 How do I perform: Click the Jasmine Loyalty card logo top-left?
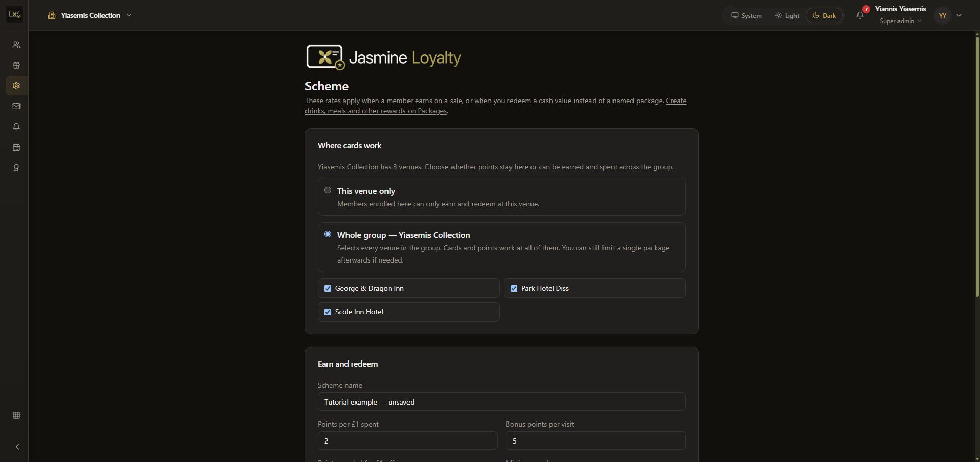14,14
